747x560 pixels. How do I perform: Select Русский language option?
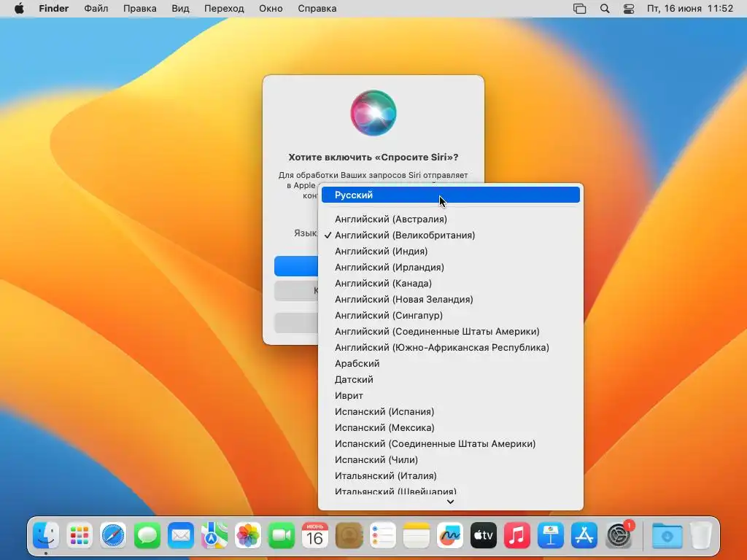click(451, 195)
